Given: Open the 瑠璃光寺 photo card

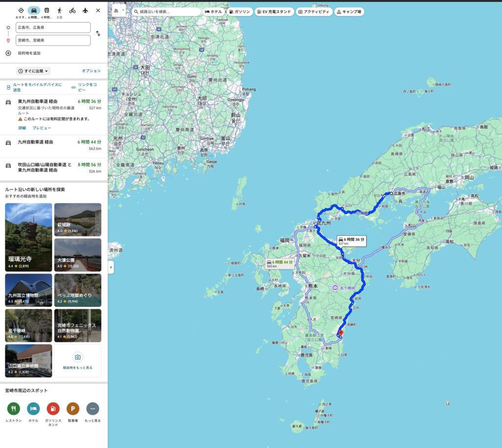Looking at the screenshot, I should click(x=28, y=237).
